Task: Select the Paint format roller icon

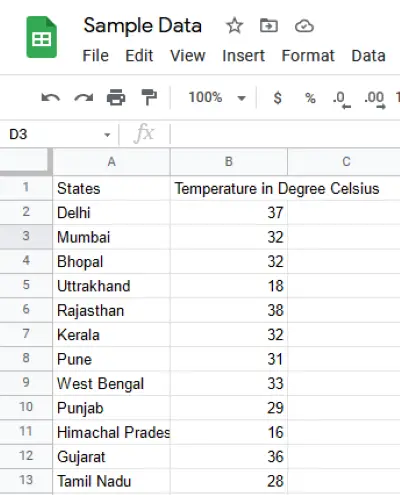Action: [x=149, y=97]
